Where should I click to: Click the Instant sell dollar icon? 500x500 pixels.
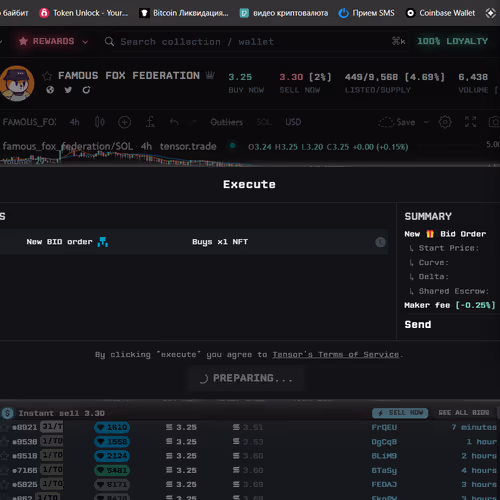pos(7,413)
